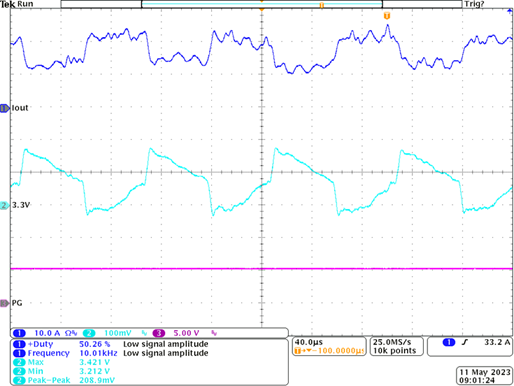This screenshot has height=386, width=514.
Task: Click the 40.0µs horizontal timebase readout
Action: pyautogui.click(x=309, y=342)
